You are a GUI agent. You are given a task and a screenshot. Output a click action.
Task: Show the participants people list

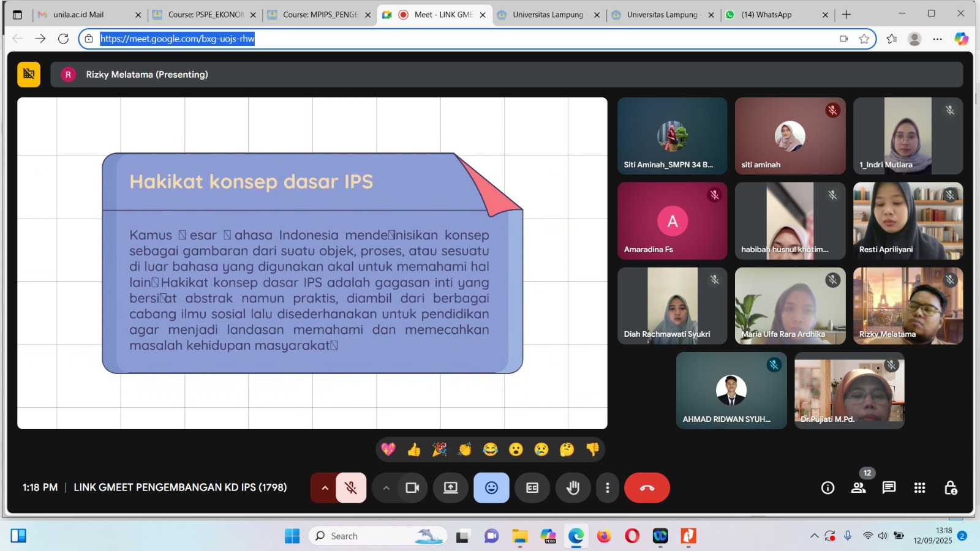pos(859,488)
